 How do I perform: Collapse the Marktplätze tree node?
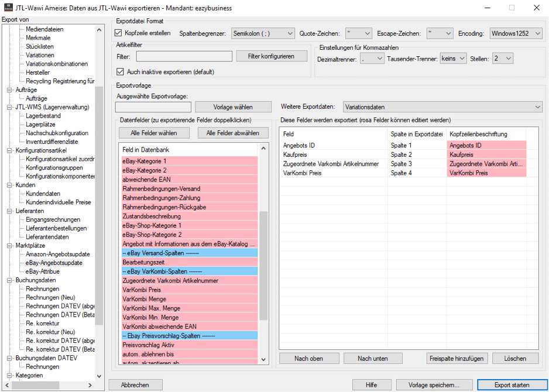[9, 245]
